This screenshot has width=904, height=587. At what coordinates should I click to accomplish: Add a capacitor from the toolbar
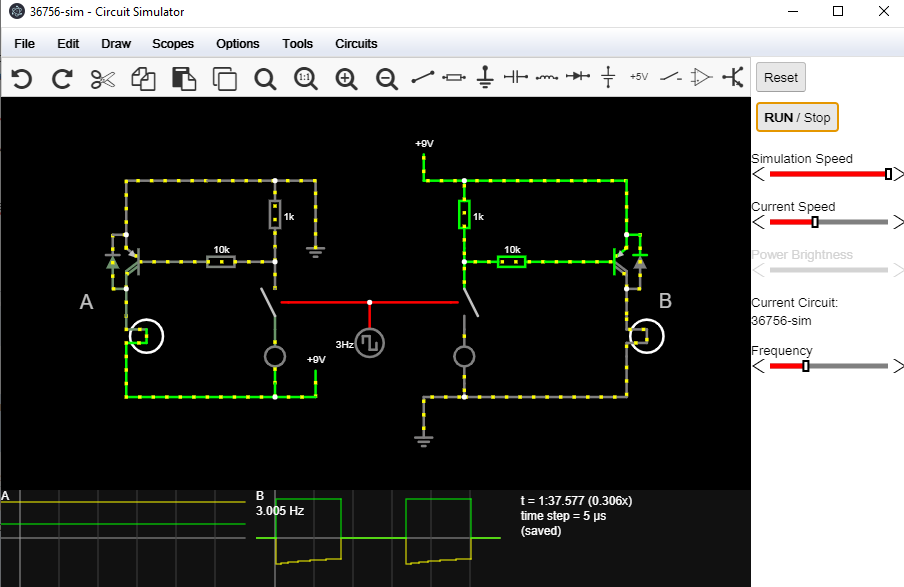tap(516, 77)
